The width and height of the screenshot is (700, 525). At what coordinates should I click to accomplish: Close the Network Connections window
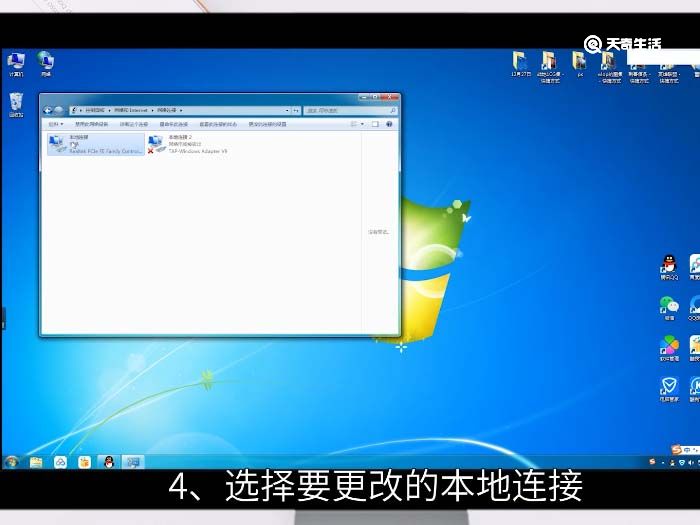390,97
